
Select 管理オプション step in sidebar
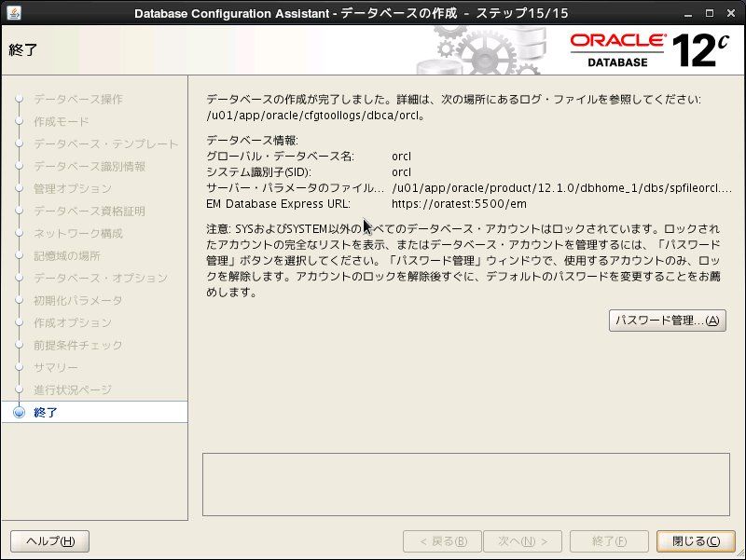pos(73,188)
